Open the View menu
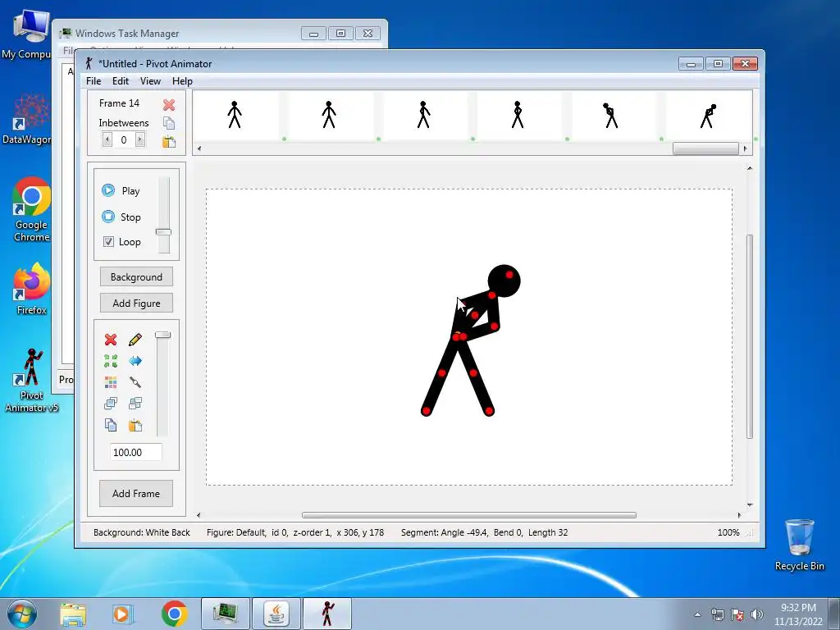840x630 pixels. (151, 81)
